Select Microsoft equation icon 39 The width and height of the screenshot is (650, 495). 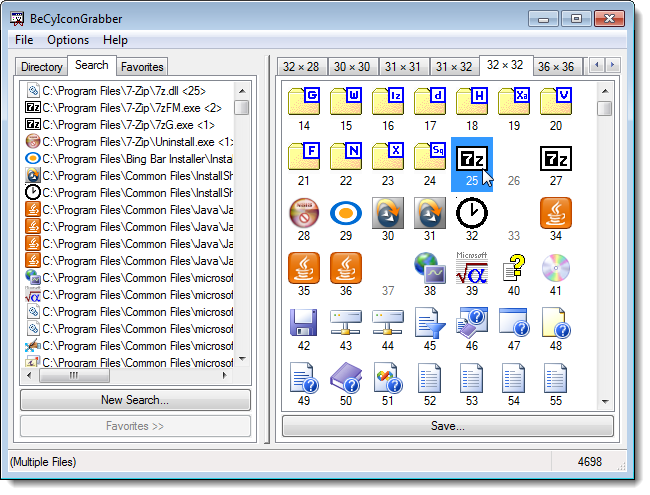[472, 268]
